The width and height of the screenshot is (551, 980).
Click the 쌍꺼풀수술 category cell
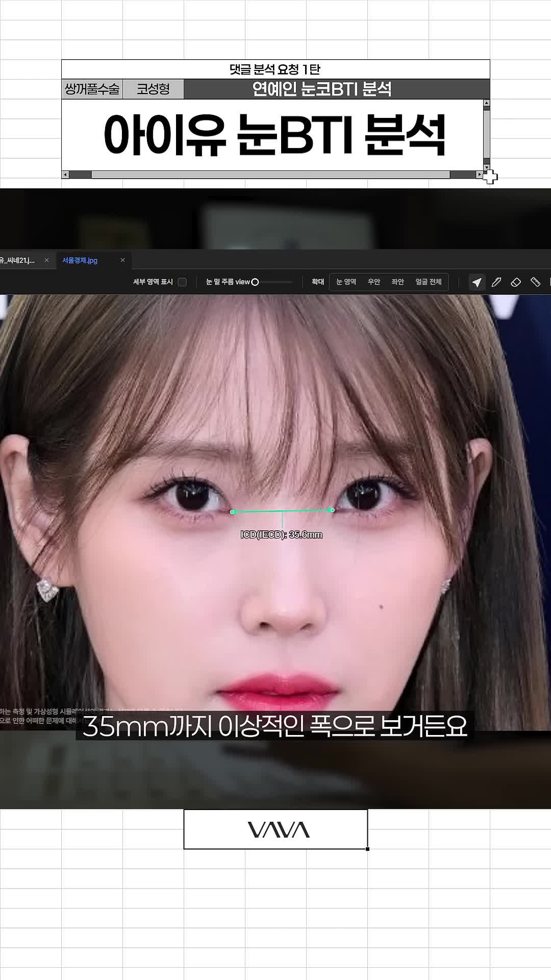click(92, 89)
